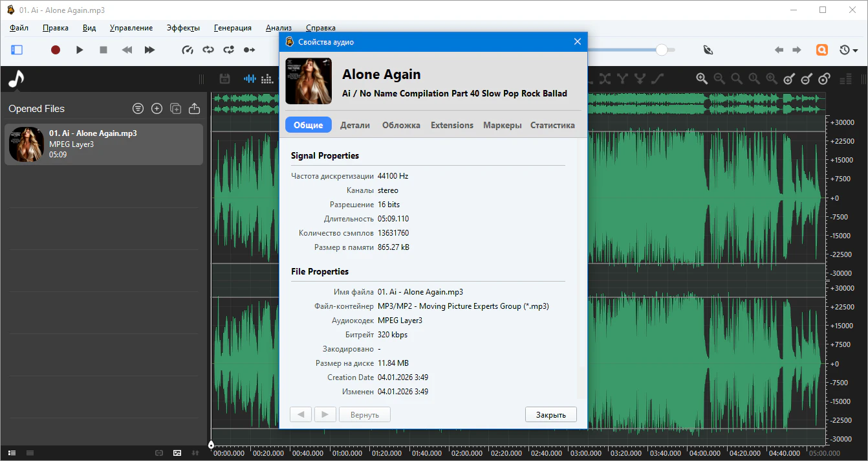Open the Эффекты menu
The height and width of the screenshot is (461, 868).
tap(183, 28)
